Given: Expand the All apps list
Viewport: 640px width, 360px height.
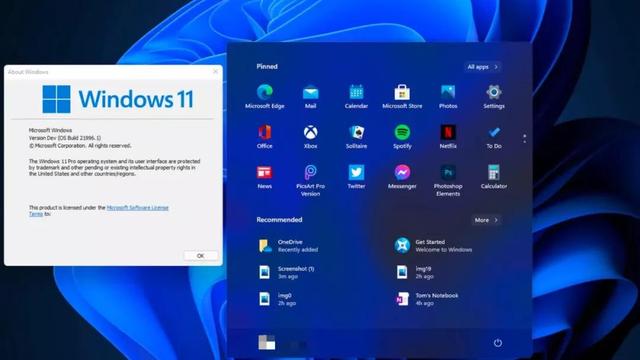Looking at the screenshot, I should tap(482, 67).
